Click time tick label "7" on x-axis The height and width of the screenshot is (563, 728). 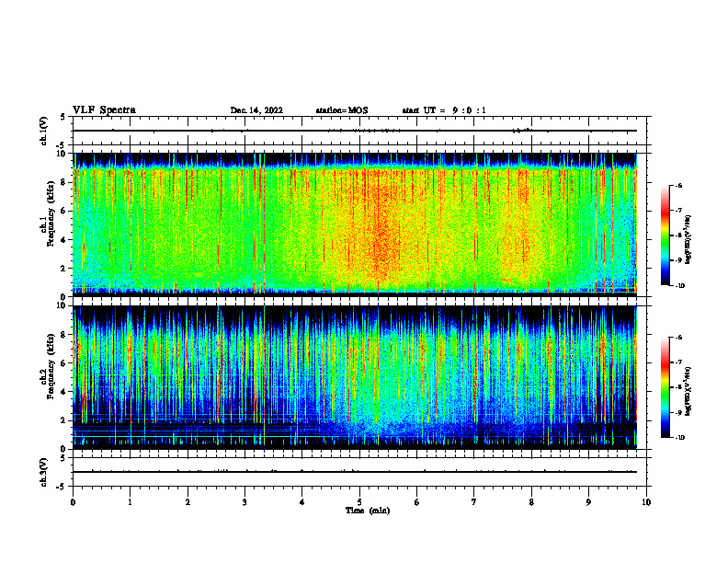[474, 502]
